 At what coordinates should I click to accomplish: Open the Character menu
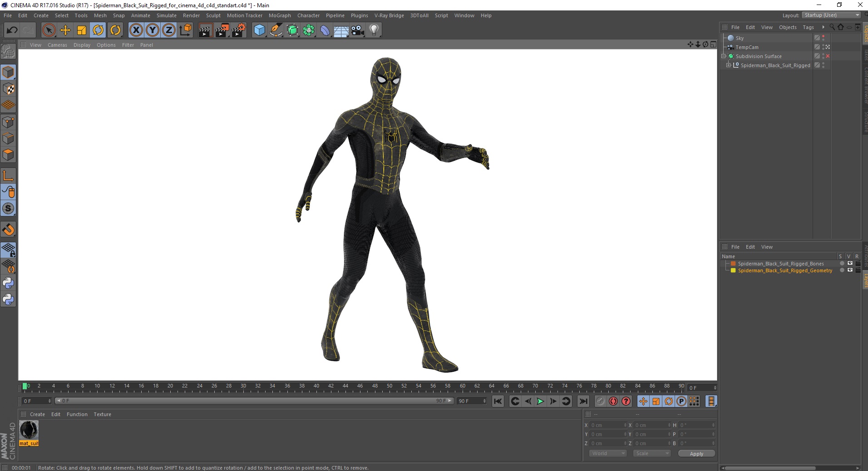[308, 15]
